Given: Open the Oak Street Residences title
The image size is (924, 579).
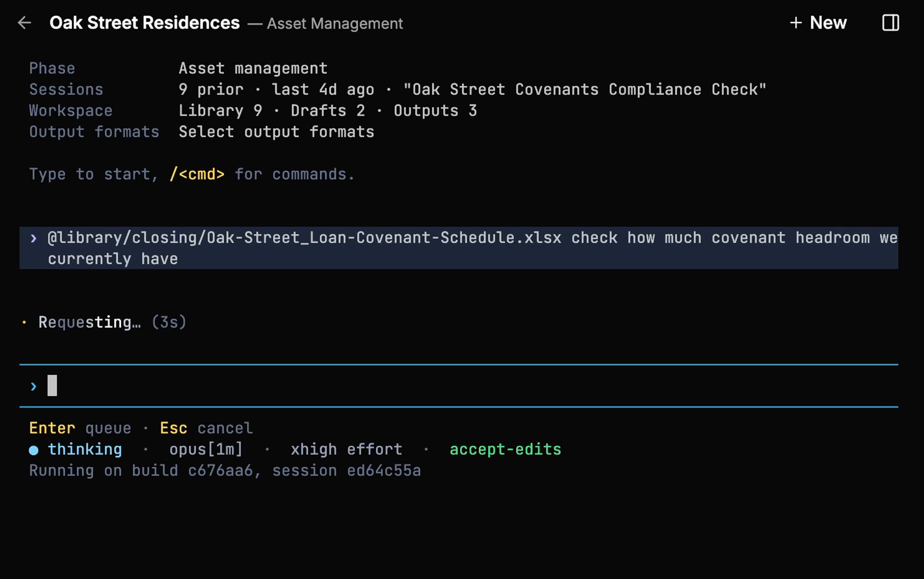Looking at the screenshot, I should [144, 23].
